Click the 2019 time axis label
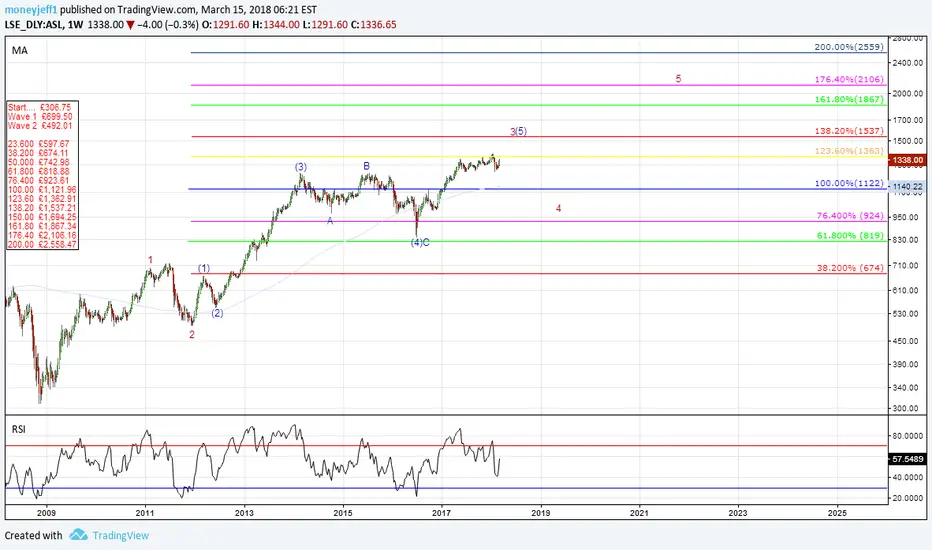The image size is (932, 550). (540, 513)
